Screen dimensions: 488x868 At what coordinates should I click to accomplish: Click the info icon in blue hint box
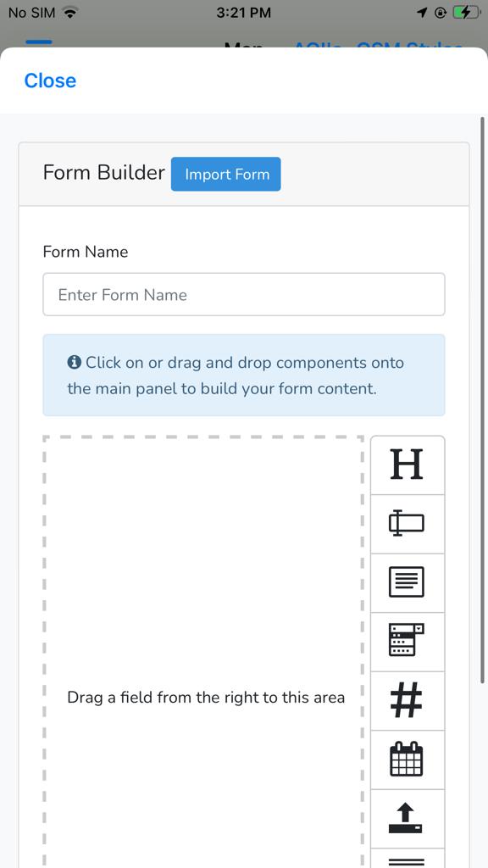[x=75, y=363]
